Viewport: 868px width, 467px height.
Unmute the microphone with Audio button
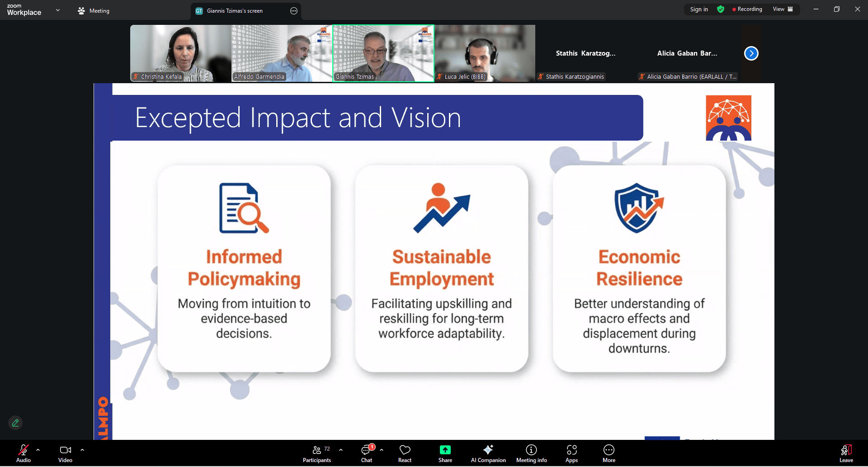(x=24, y=453)
